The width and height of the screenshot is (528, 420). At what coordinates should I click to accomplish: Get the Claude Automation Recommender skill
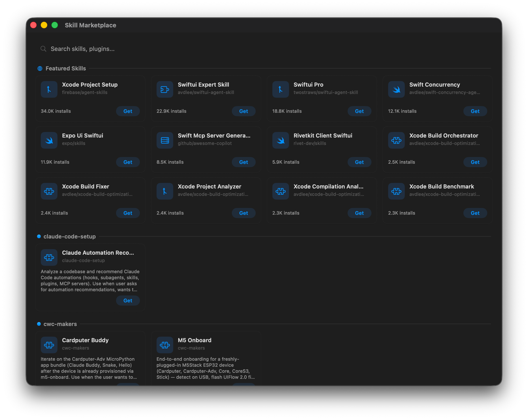coord(128,300)
